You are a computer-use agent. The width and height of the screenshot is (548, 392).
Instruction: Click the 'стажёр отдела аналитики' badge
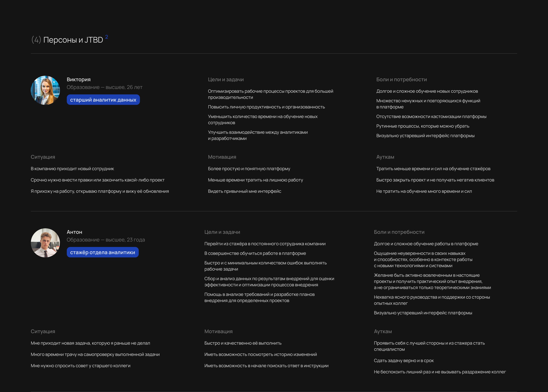(102, 252)
